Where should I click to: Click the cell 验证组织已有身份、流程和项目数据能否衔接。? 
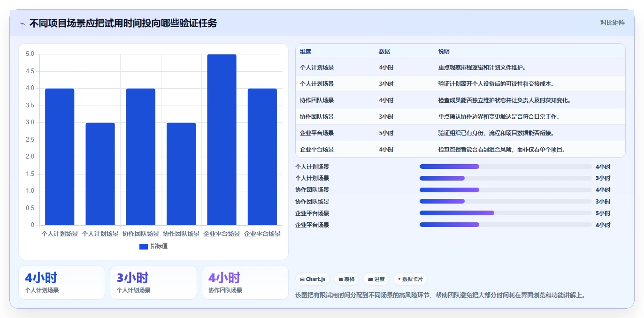[x=496, y=133]
